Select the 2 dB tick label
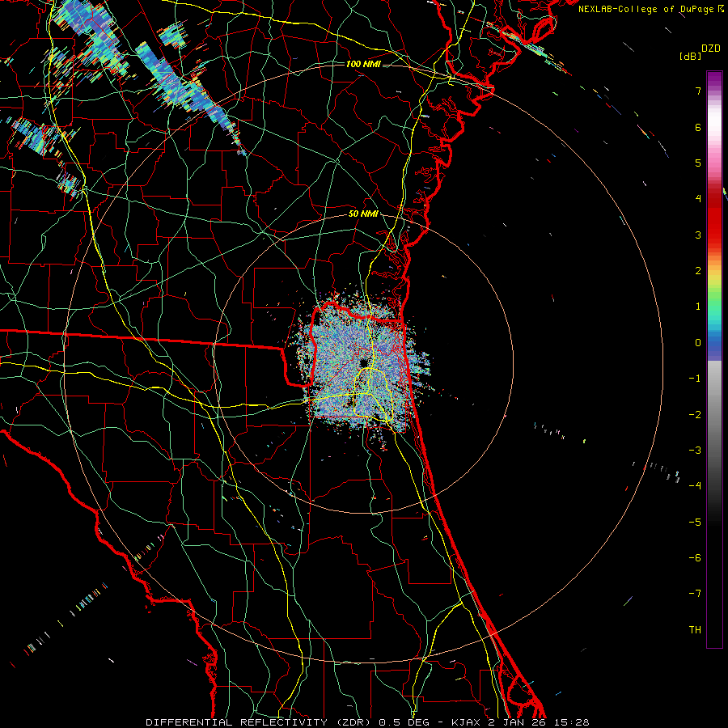 click(698, 271)
